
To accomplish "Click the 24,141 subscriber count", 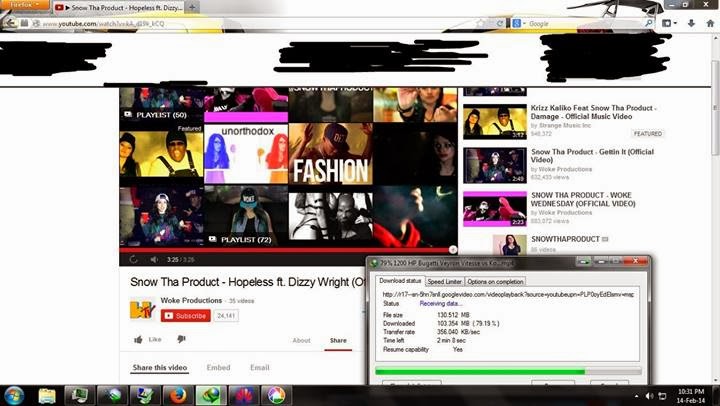I will point(226,316).
